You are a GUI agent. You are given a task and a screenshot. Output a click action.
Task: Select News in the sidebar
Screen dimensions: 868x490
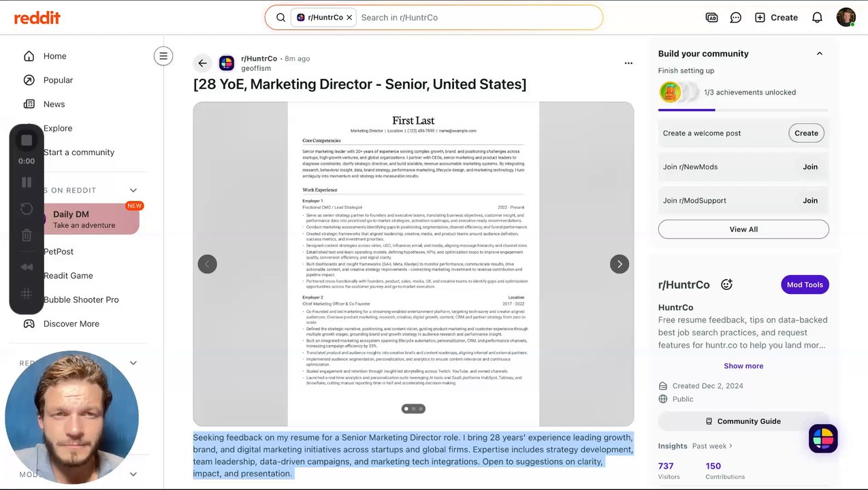click(54, 104)
